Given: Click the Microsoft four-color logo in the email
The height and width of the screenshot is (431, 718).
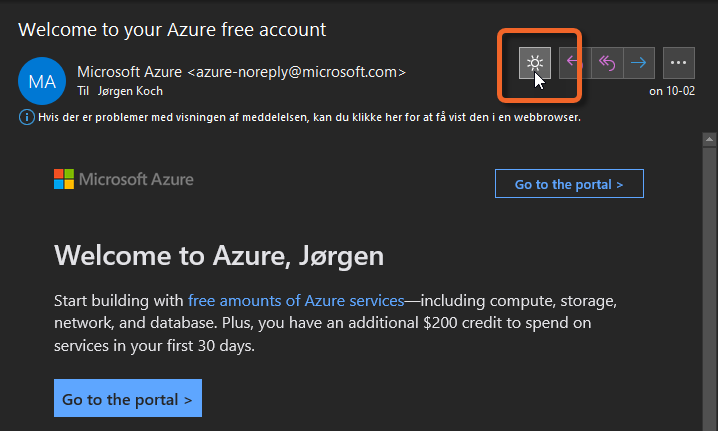Looking at the screenshot, I should click(64, 179).
